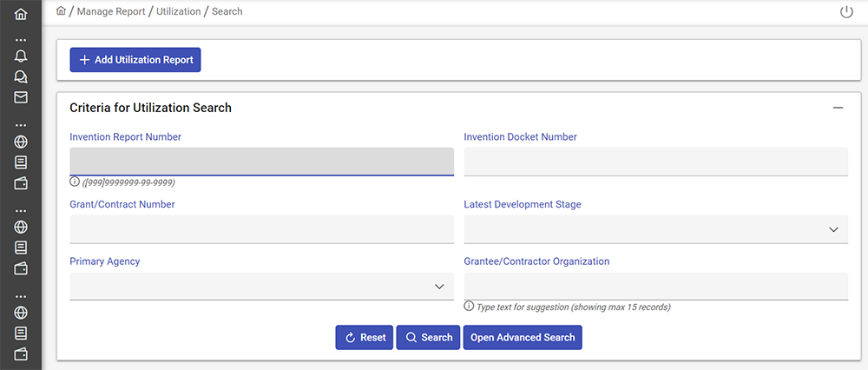The image size is (868, 370).
Task: Click the topmost globe icon in sidebar
Action: (x=21, y=142)
